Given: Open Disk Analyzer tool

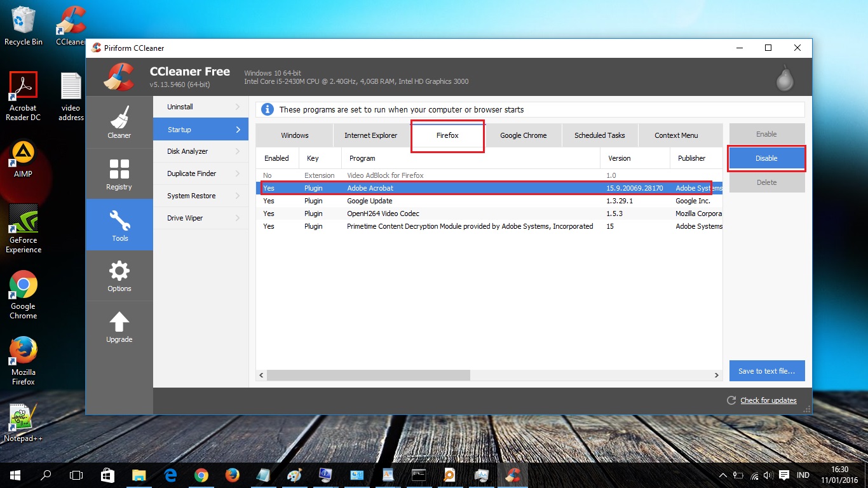Looking at the screenshot, I should point(201,151).
